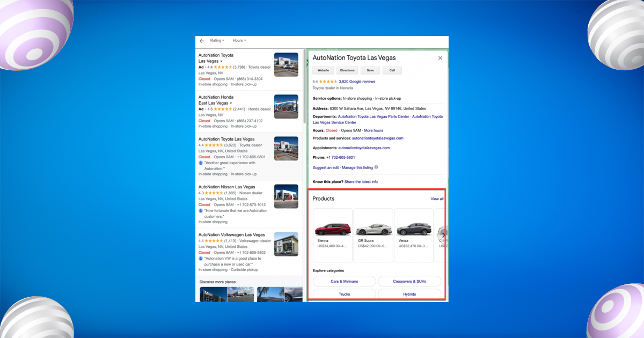This screenshot has width=644, height=338.
Task: Click reviewer avatar beside "Autonation VW" review
Action: pyautogui.click(x=201, y=259)
